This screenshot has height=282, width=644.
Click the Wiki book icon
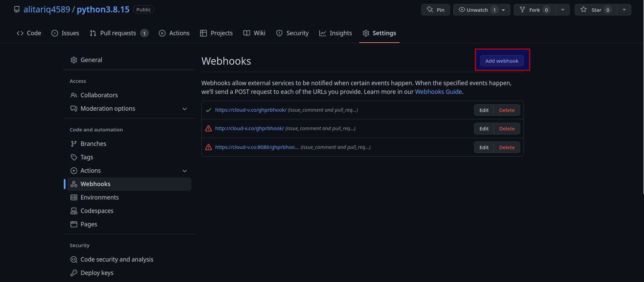point(247,33)
